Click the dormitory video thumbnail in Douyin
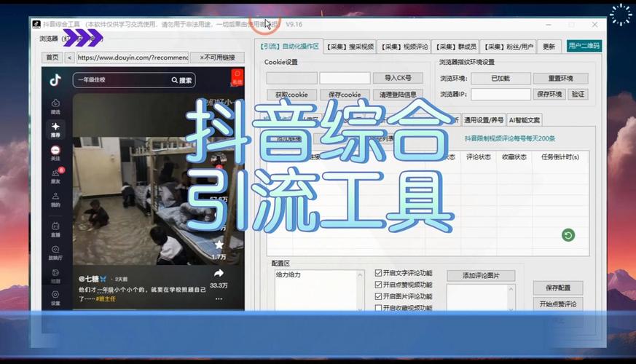This screenshot has width=636, height=364. click(x=158, y=201)
